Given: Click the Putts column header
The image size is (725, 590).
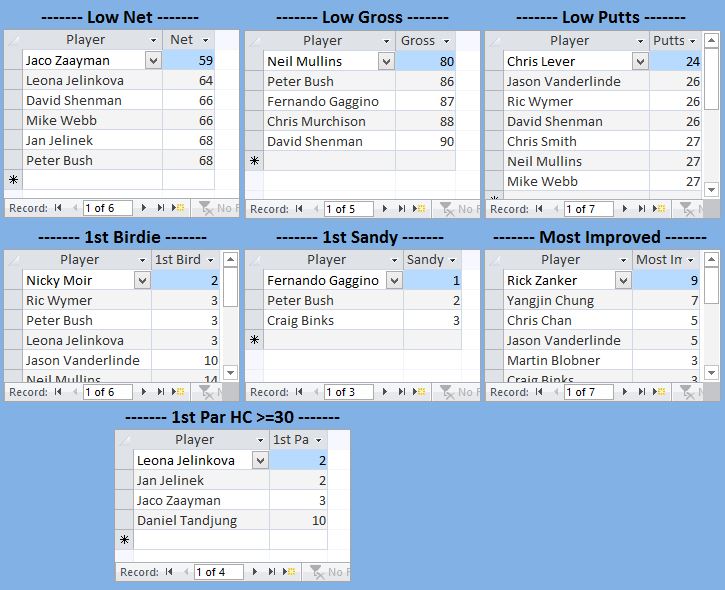Looking at the screenshot, I should pyautogui.click(x=669, y=41).
